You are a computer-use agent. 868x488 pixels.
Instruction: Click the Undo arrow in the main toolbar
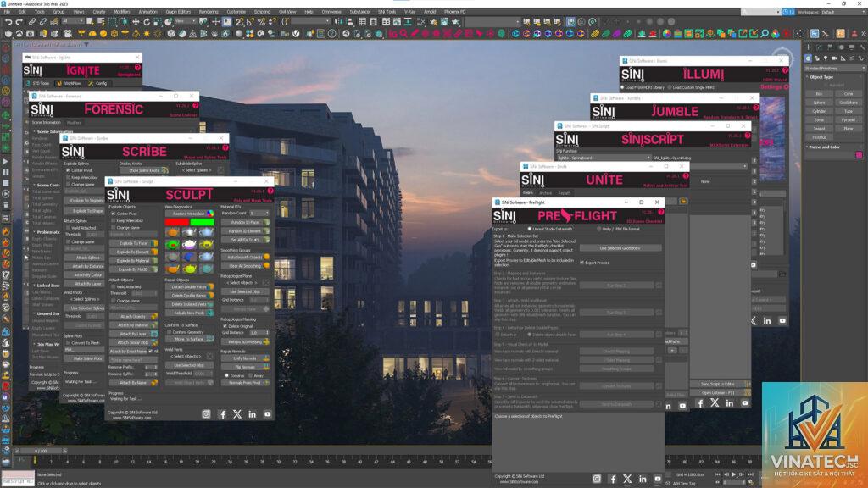[8, 22]
